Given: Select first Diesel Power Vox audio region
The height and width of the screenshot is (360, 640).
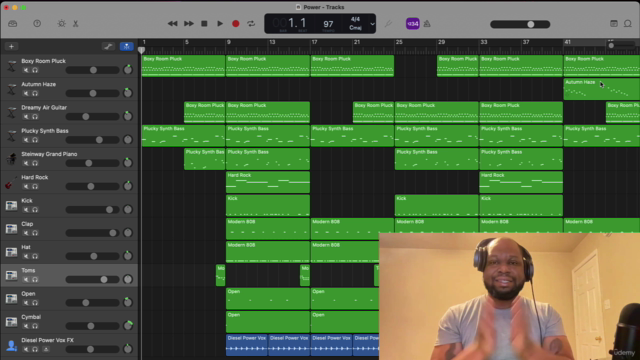Looking at the screenshot, I should [247, 345].
